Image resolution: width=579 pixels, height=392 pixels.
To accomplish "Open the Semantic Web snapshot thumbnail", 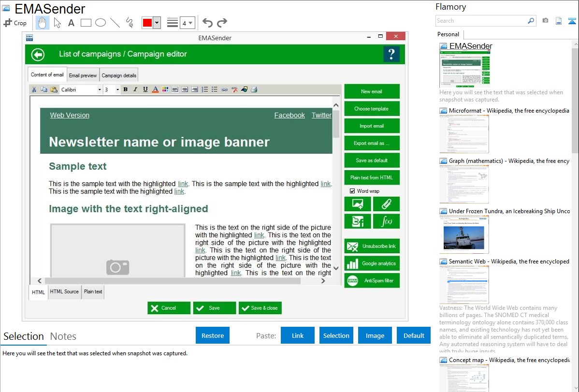I will (464, 285).
